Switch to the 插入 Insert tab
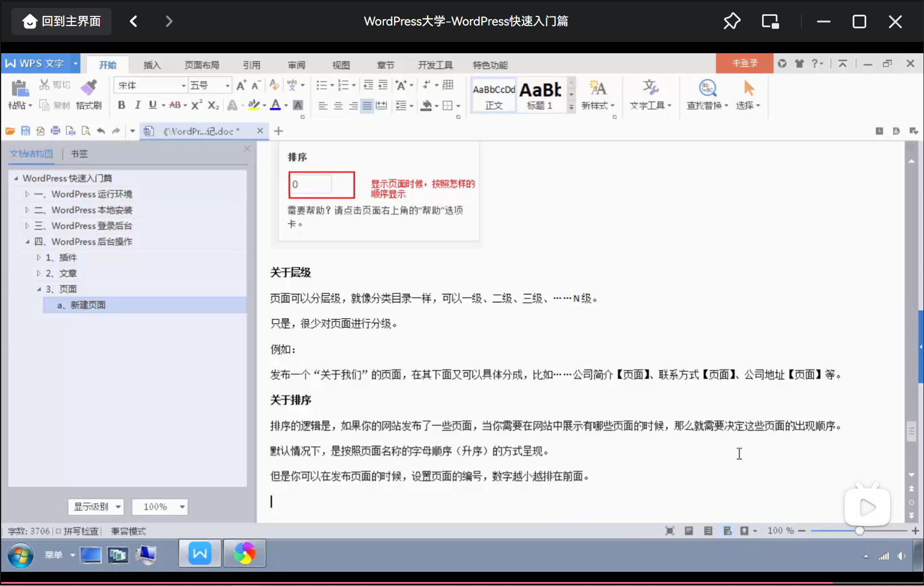The width and height of the screenshot is (924, 586). pos(152,65)
